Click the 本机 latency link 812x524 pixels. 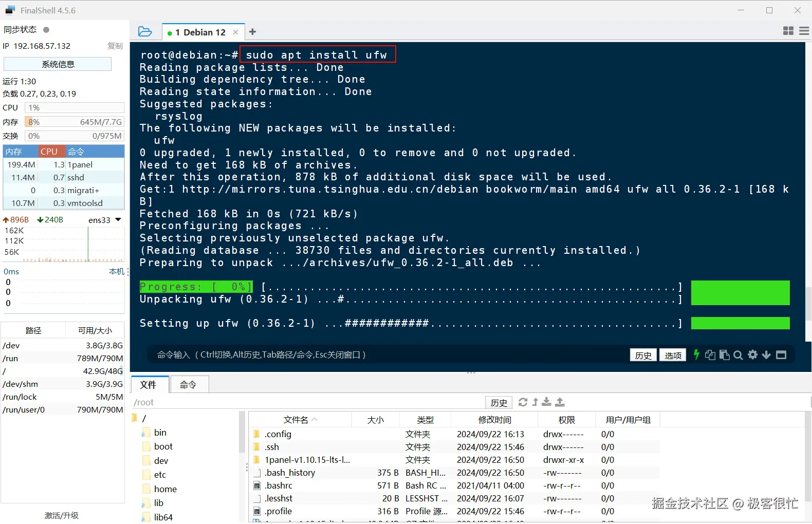[117, 271]
